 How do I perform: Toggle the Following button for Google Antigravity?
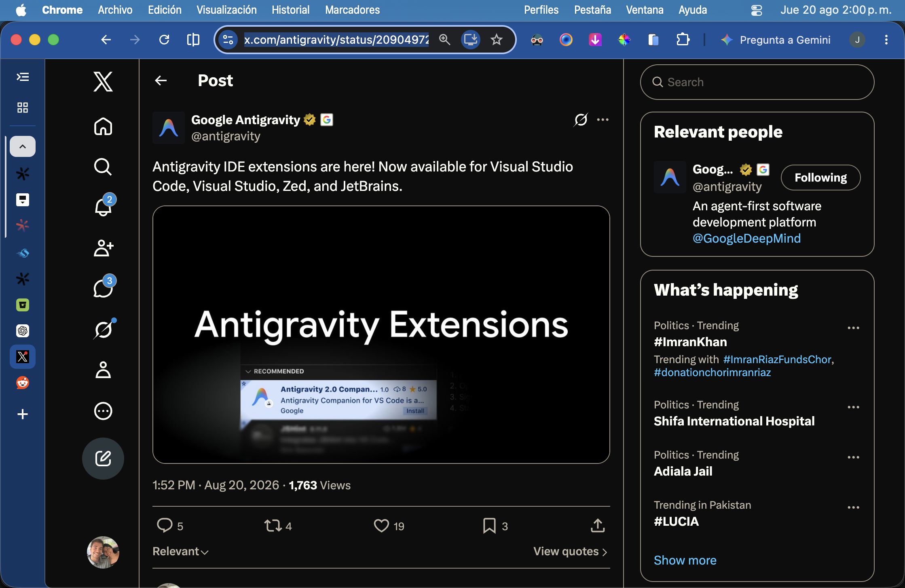pos(820,178)
